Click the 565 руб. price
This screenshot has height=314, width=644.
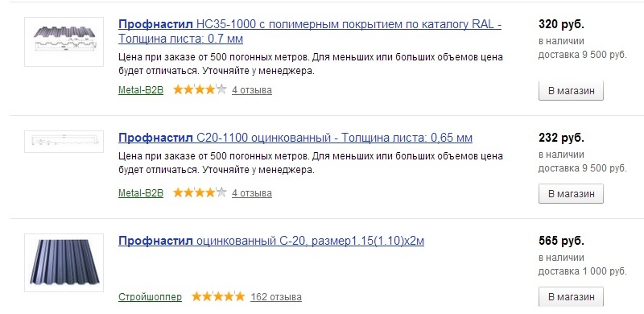point(561,241)
